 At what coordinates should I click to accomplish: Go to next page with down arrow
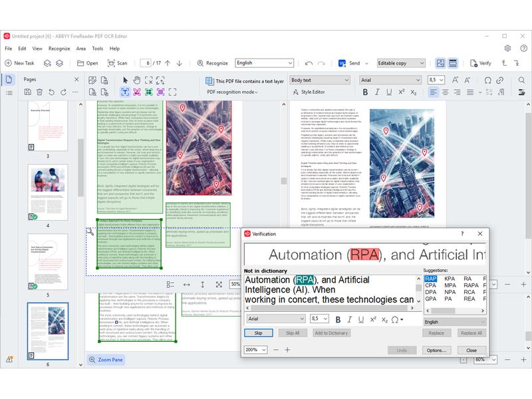point(180,63)
